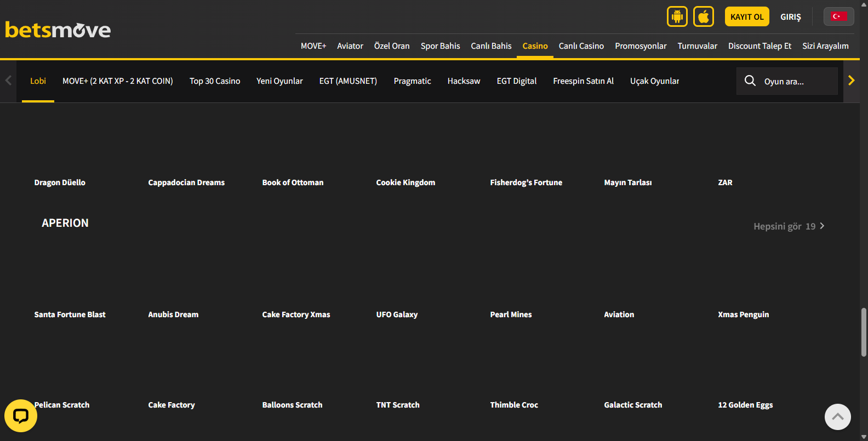868x441 pixels.
Task: Open 12 Golden Eggs game
Action: (x=745, y=405)
